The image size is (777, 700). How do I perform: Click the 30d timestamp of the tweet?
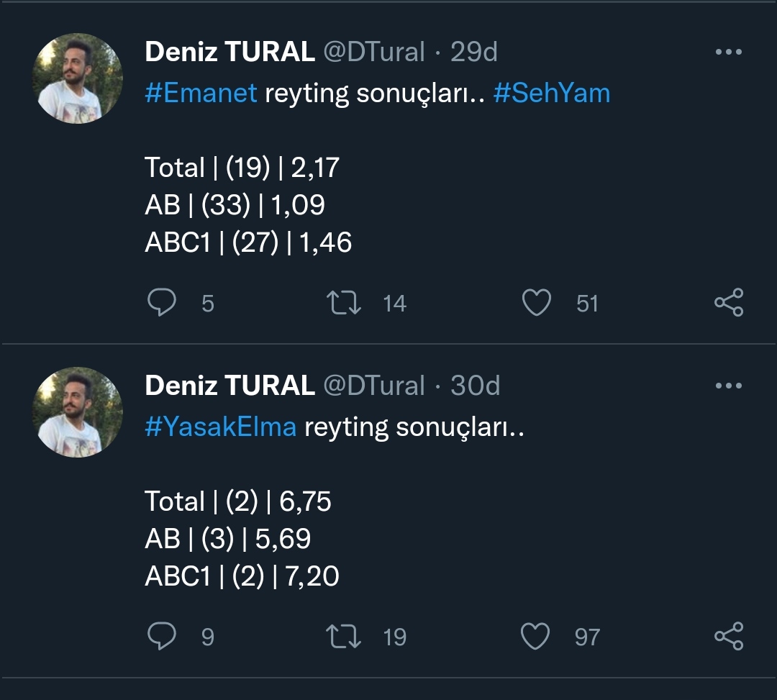point(475,386)
